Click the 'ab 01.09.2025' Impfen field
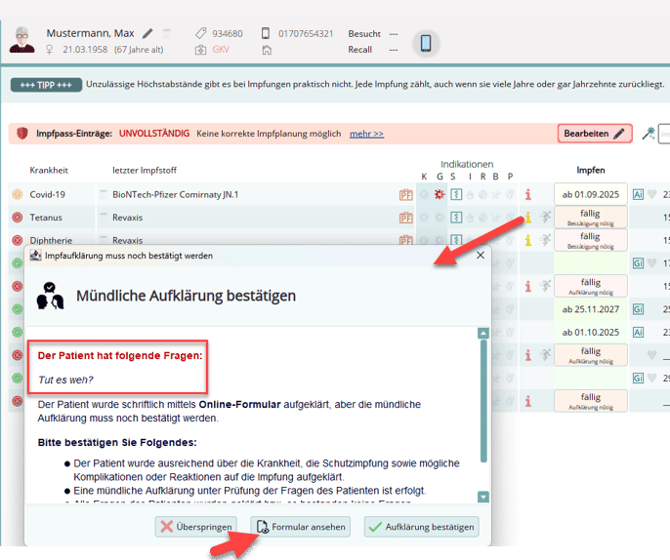 point(590,195)
